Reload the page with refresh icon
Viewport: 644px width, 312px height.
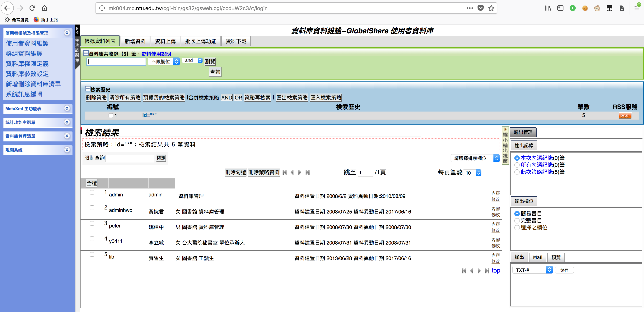[x=32, y=8]
